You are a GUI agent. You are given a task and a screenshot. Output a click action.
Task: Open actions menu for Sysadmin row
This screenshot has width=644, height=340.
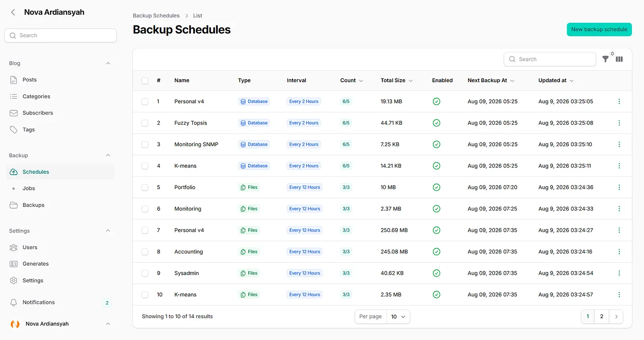pos(619,273)
